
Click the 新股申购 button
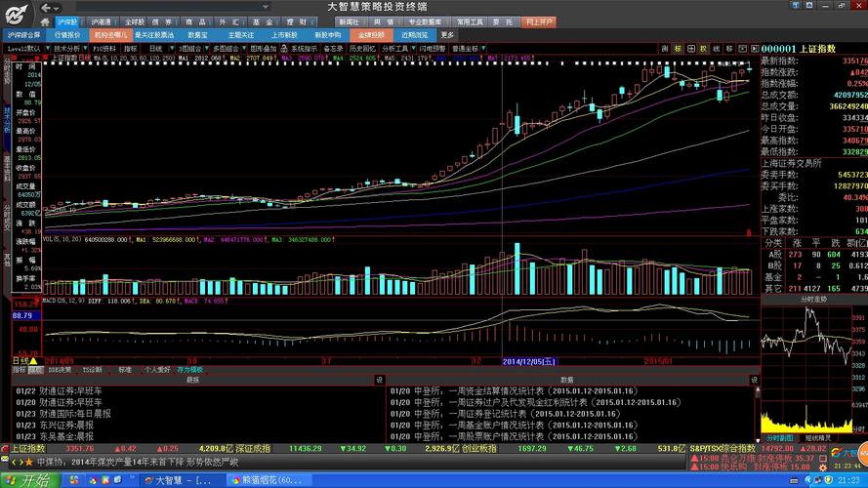(x=328, y=35)
